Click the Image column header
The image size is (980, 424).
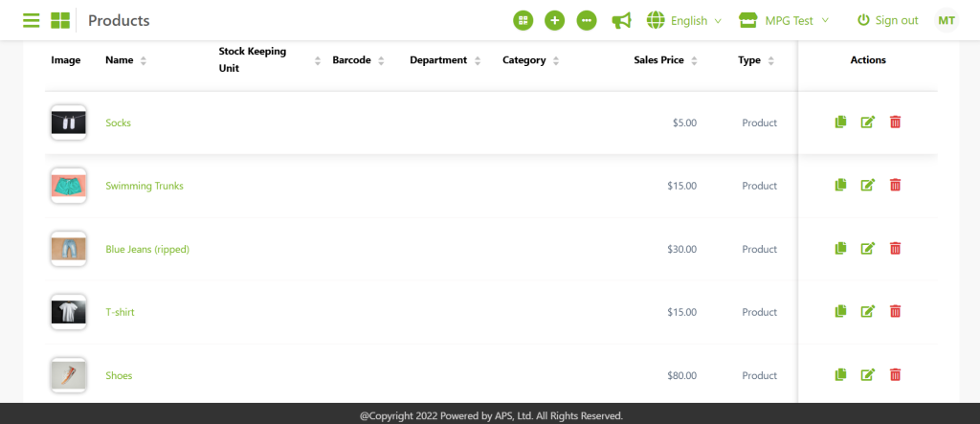pyautogui.click(x=66, y=60)
